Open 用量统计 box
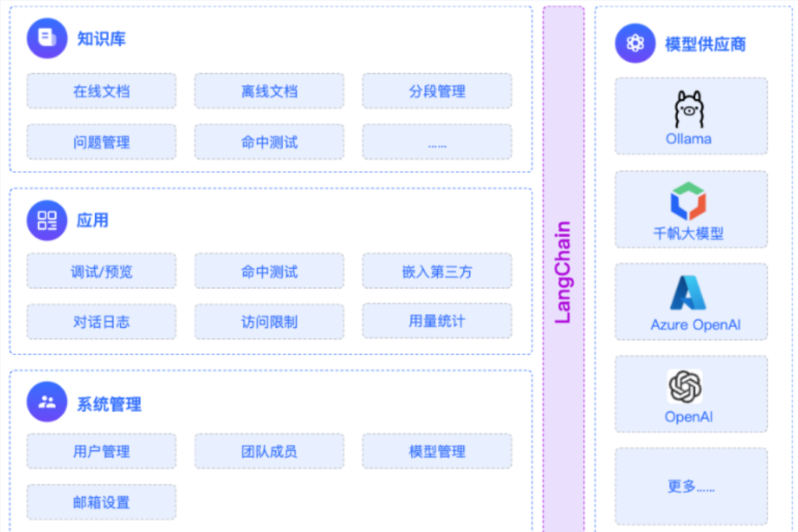 tap(436, 320)
